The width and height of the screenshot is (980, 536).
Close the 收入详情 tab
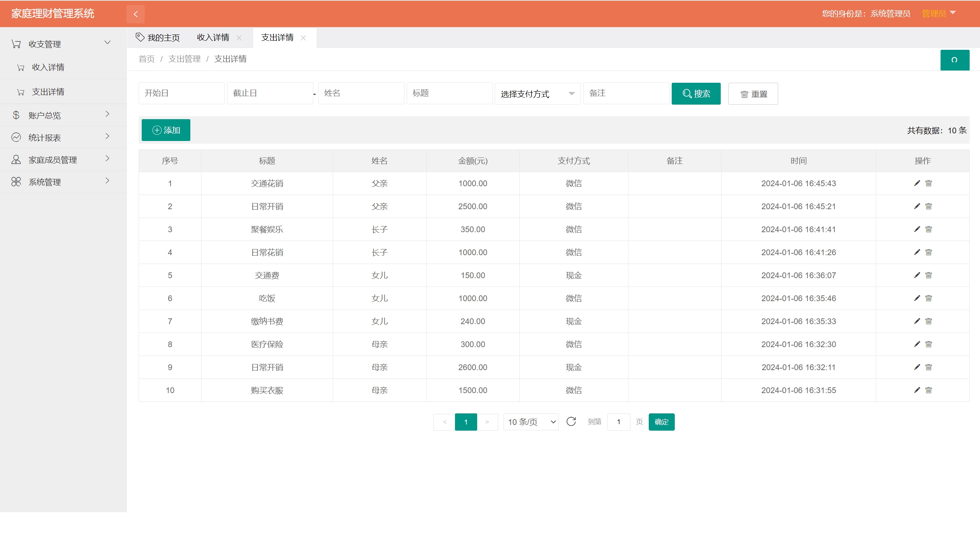239,38
